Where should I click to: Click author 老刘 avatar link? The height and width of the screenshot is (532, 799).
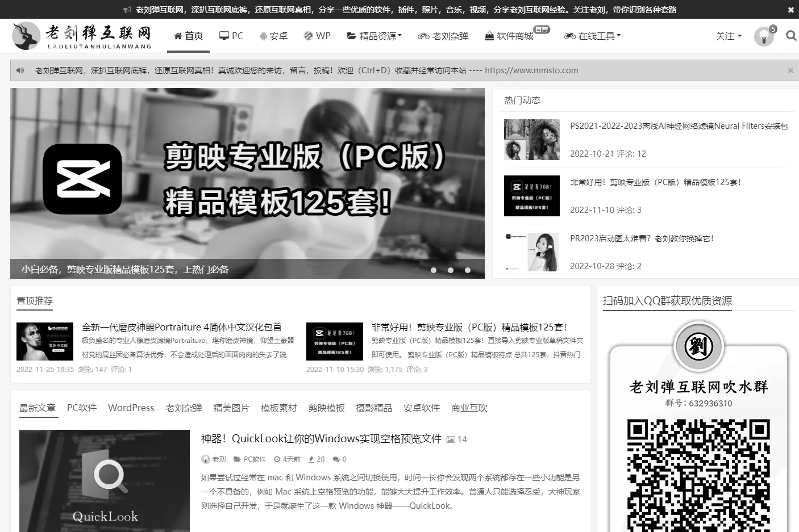pos(214,459)
